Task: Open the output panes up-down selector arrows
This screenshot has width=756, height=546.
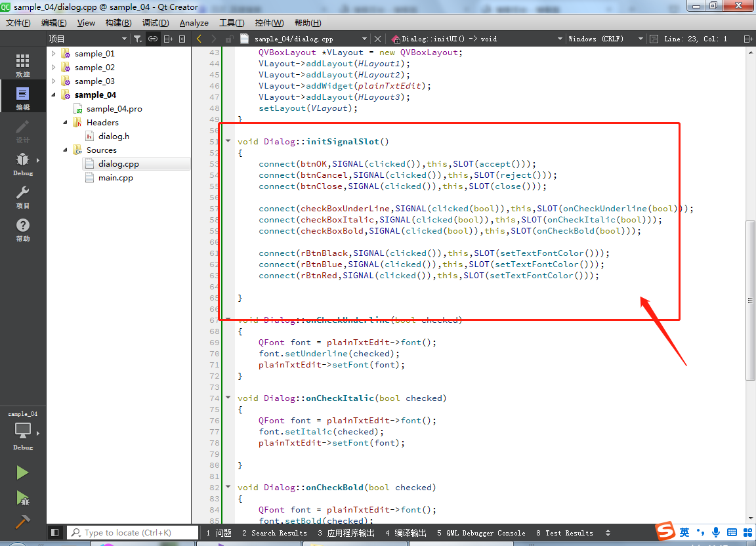Action: pyautogui.click(x=608, y=533)
